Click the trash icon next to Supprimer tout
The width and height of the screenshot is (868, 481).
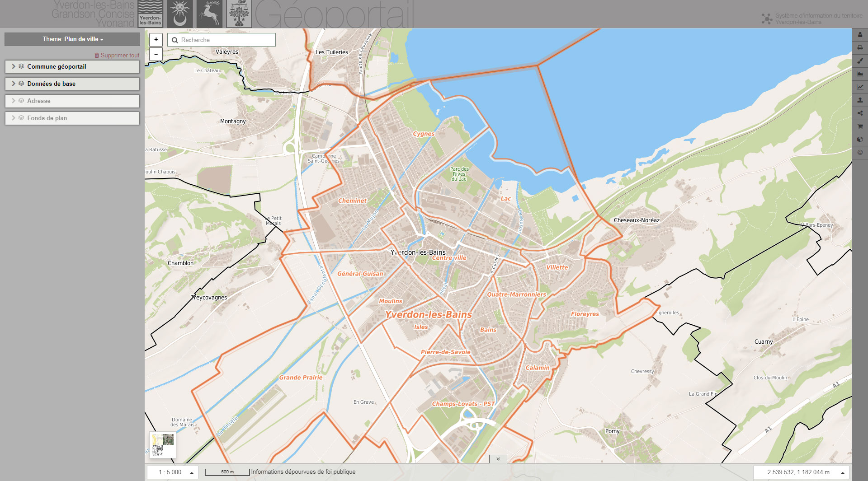(97, 56)
